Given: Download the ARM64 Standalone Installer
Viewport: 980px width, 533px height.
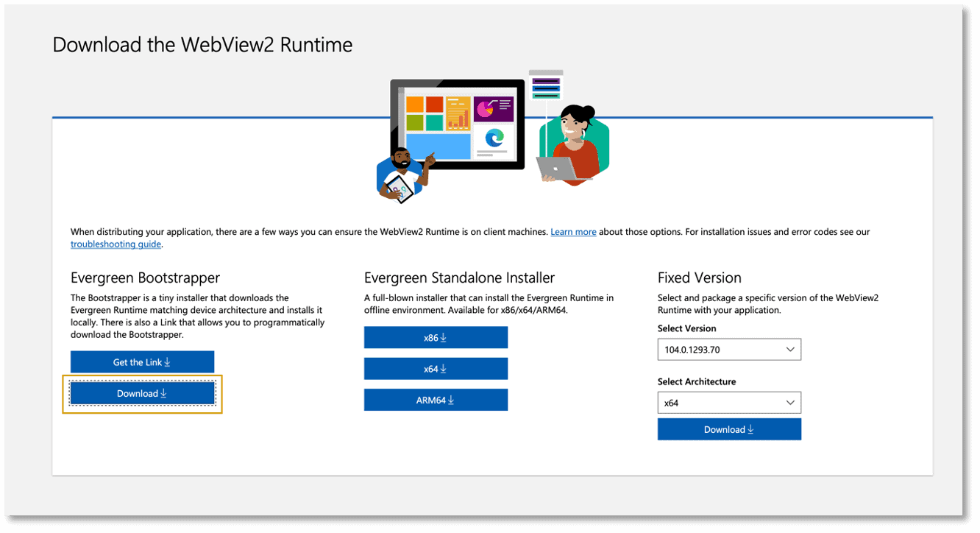Looking at the screenshot, I should coord(436,400).
